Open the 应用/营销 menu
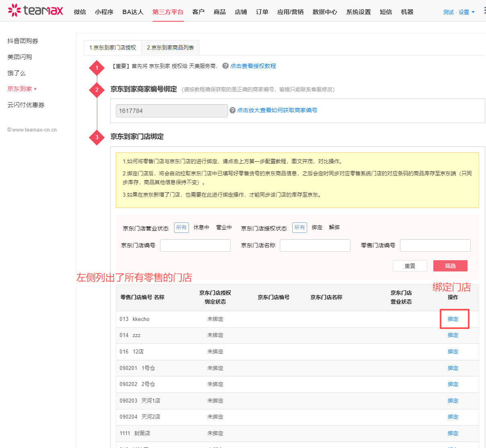 (290, 12)
